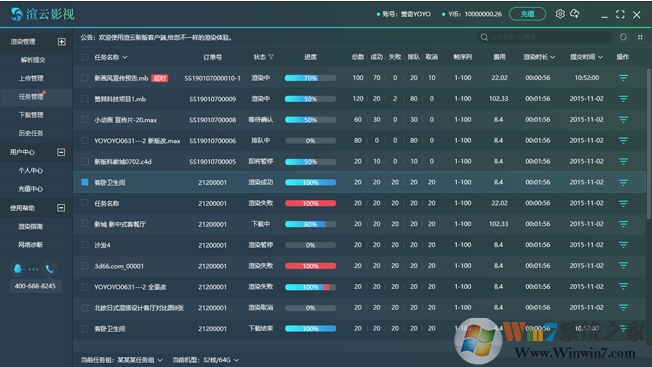The height and width of the screenshot is (367, 652).
Task: Open the 提交时间 sort dropdown
Action: 600,57
